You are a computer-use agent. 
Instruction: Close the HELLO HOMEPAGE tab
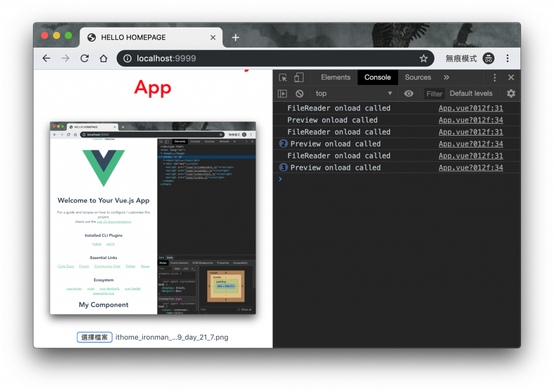pos(213,37)
